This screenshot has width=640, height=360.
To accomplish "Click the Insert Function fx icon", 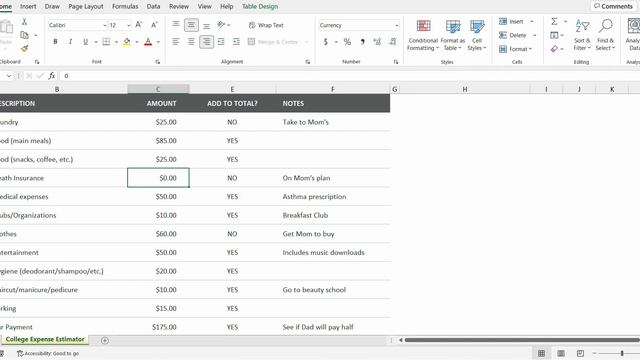I will tap(52, 76).
